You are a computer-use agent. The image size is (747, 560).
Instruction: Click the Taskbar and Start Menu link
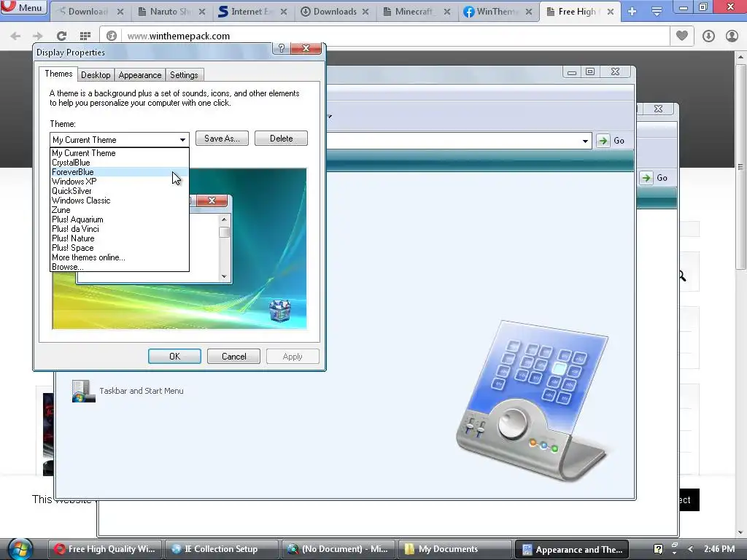(x=142, y=391)
